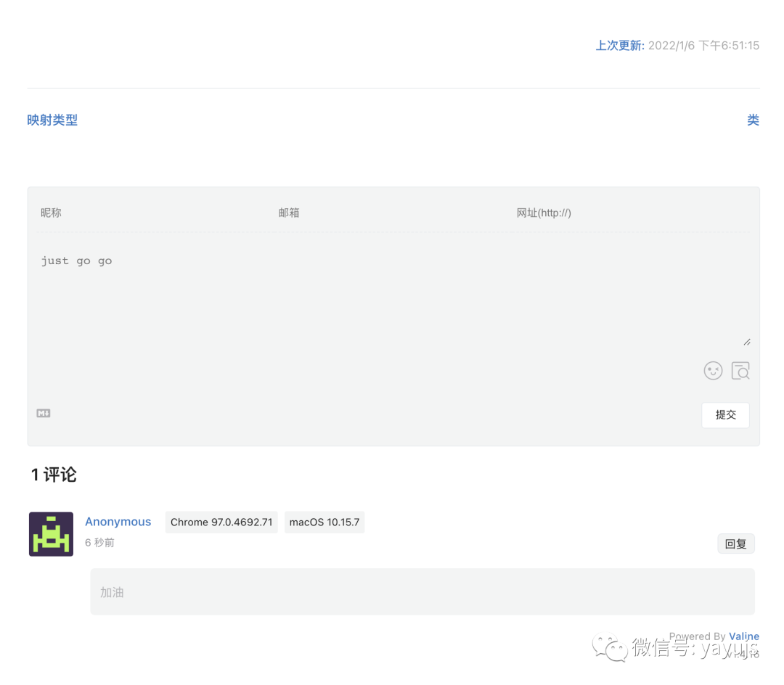Screen dimensions: 784x685
Task: Click the Anonymous pixel avatar
Action: [51, 534]
